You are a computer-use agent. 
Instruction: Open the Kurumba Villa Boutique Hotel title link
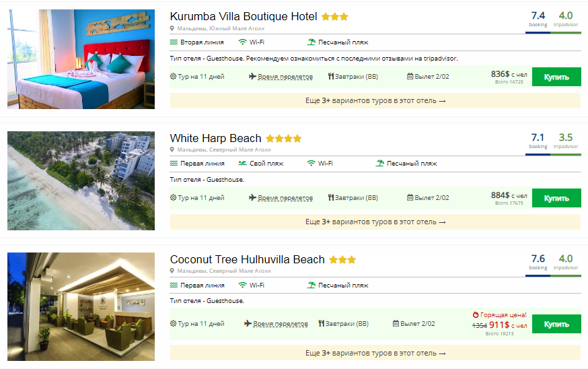point(243,16)
